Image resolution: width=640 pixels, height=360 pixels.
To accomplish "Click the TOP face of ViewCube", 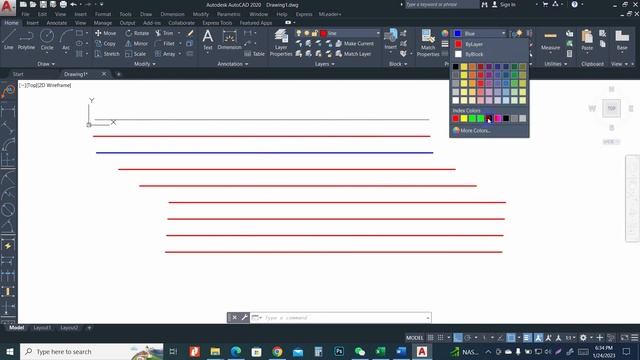I will [x=611, y=108].
